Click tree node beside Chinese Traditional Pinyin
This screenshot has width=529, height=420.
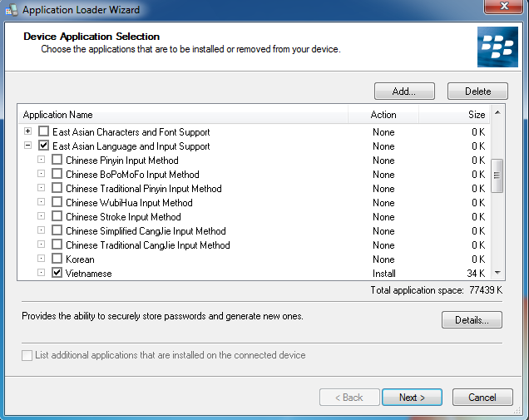point(41,188)
